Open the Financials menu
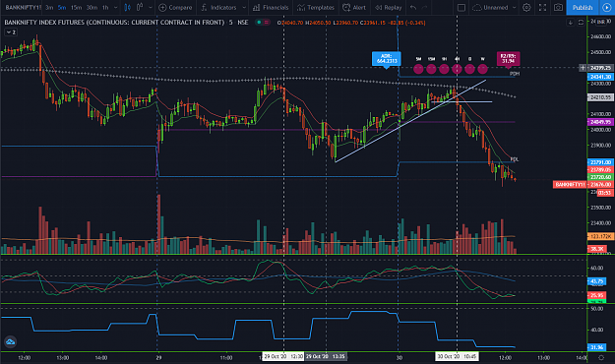 tap(271, 8)
